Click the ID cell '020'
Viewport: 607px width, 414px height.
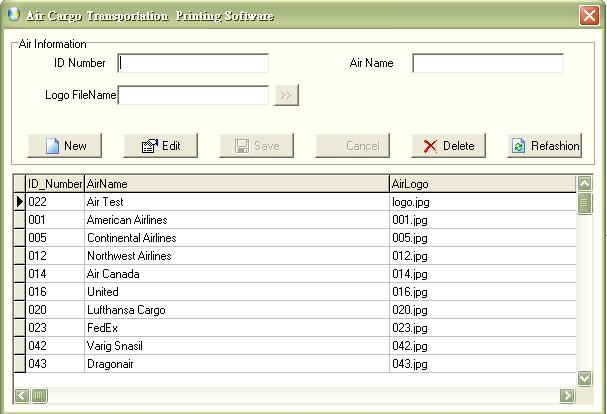click(x=55, y=310)
